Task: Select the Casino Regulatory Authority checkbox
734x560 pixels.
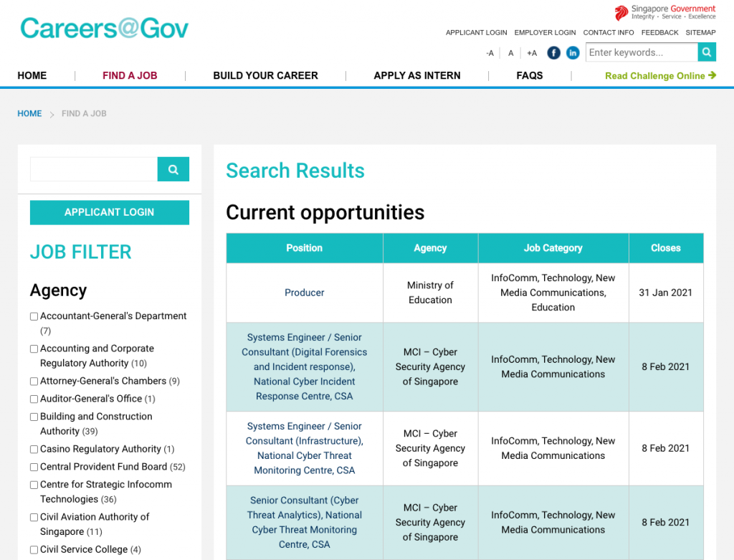Action: pos(34,449)
